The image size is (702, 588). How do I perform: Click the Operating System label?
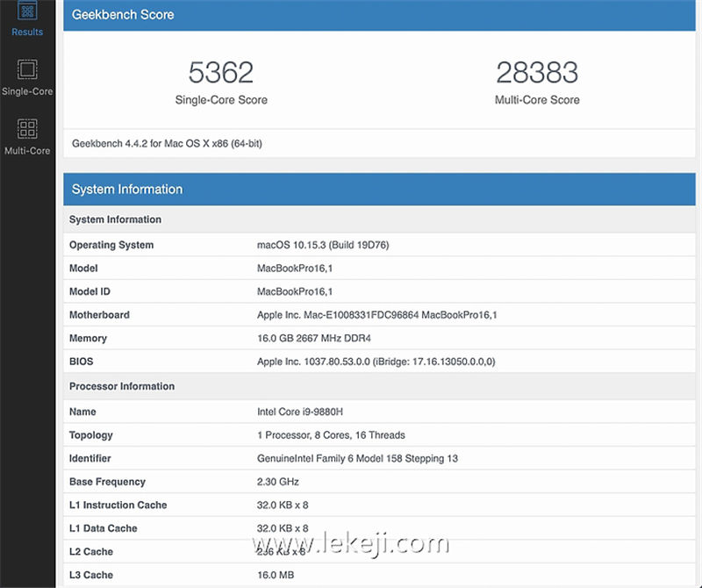point(111,245)
